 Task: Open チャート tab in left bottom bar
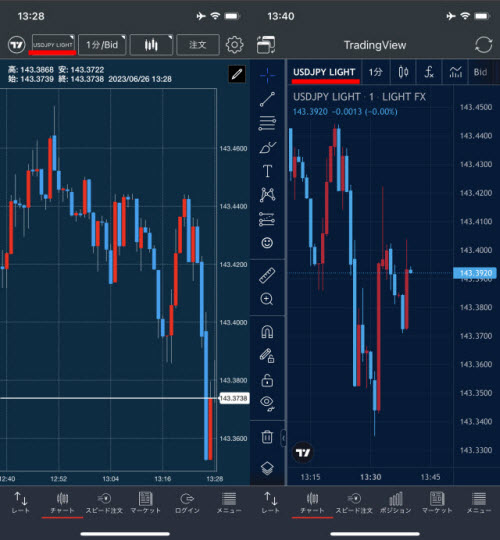[62, 503]
